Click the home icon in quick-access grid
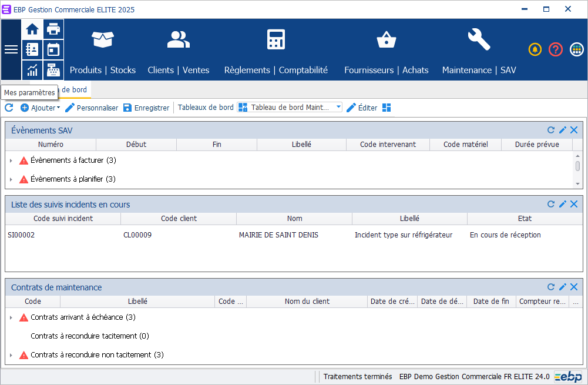 [x=32, y=29]
